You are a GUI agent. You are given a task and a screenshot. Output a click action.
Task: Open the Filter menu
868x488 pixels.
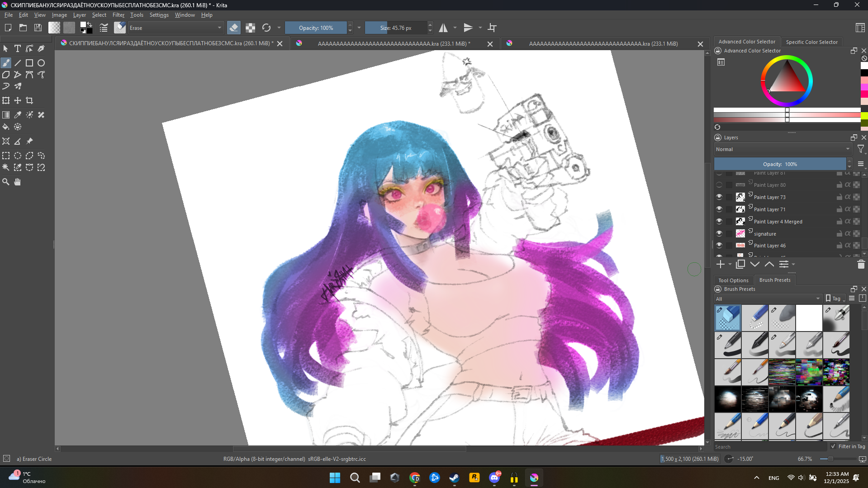pos(119,15)
